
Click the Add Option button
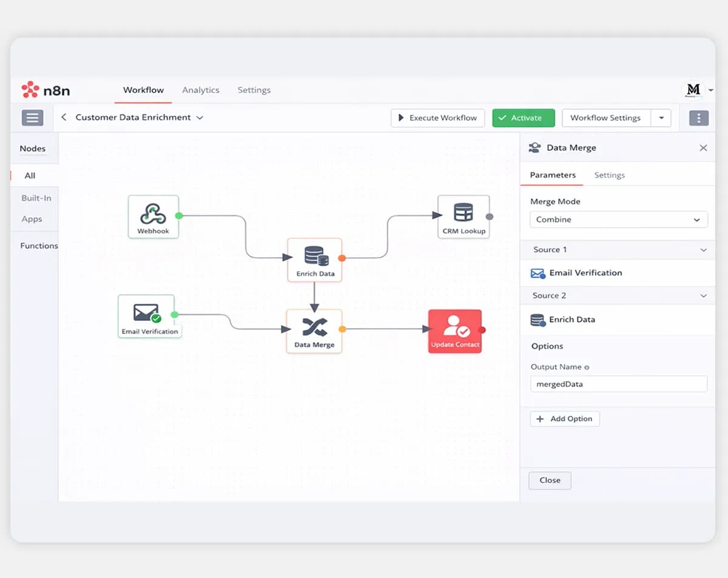tap(565, 418)
